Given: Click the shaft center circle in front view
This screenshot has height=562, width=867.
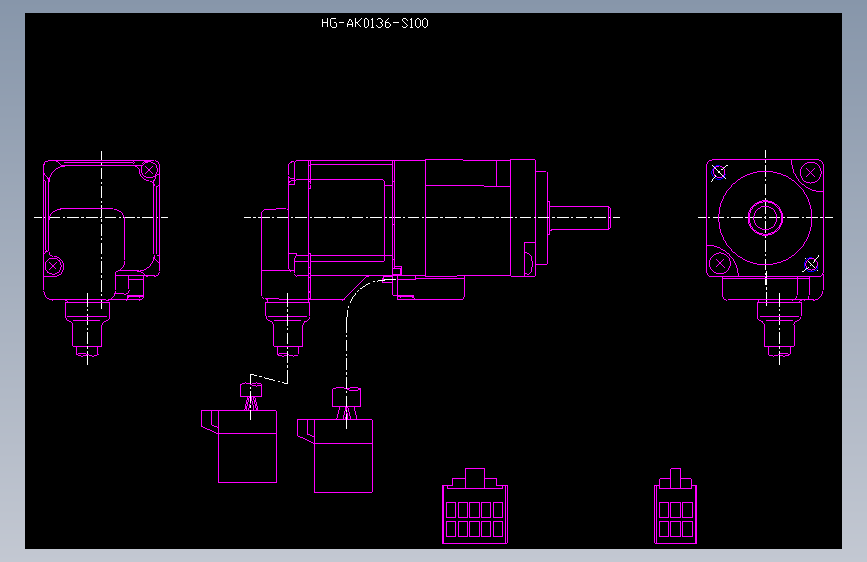Looking at the screenshot, I should click(765, 217).
